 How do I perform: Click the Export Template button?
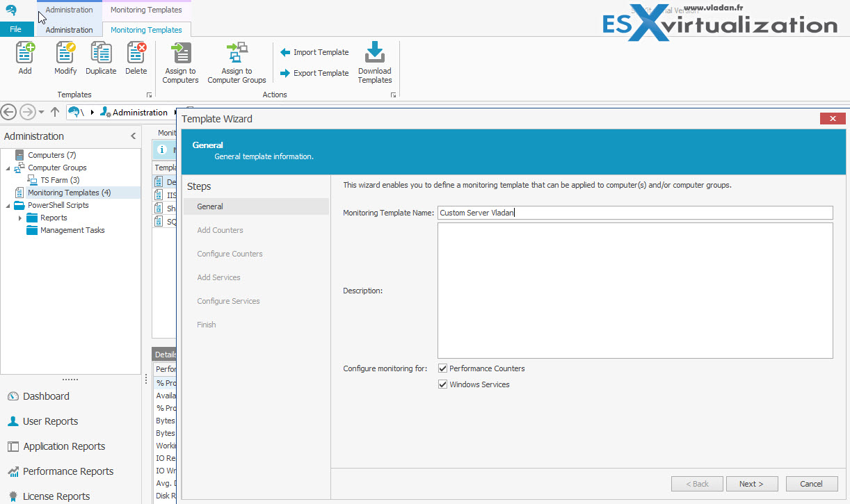pyautogui.click(x=314, y=73)
